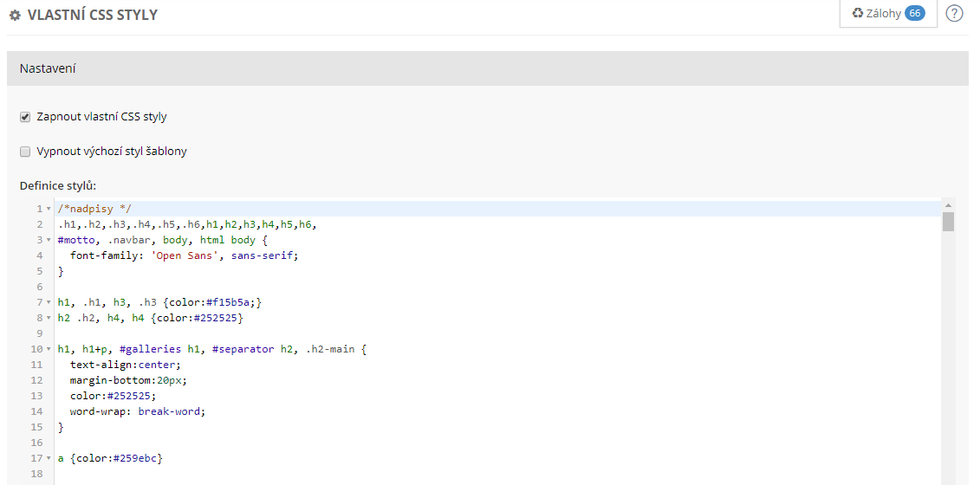
Task: Enable Vypnout výchozí styl šablony checkbox
Action: click(x=25, y=152)
